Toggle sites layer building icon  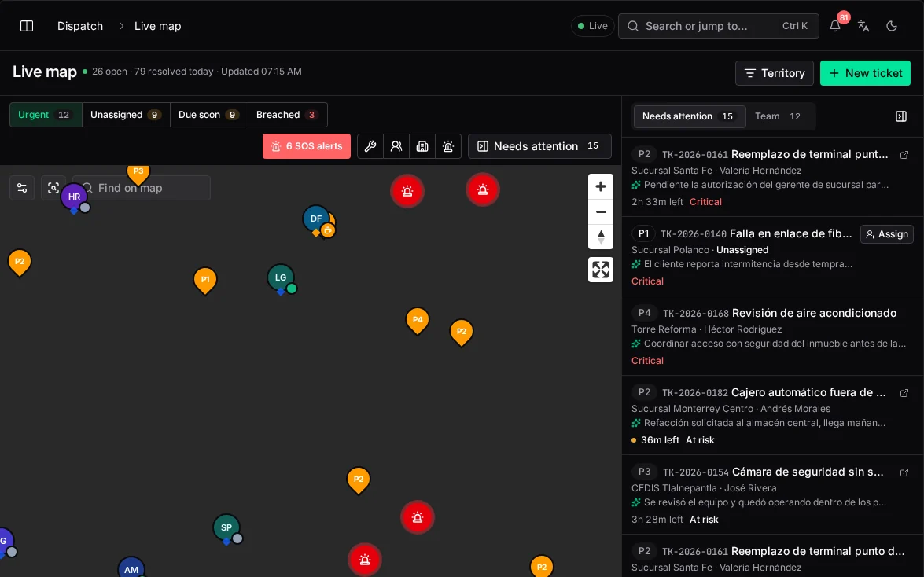click(x=422, y=146)
